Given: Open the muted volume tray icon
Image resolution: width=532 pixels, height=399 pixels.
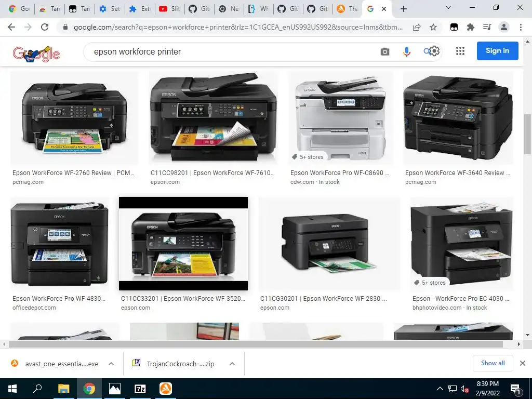Looking at the screenshot, I should tap(464, 389).
